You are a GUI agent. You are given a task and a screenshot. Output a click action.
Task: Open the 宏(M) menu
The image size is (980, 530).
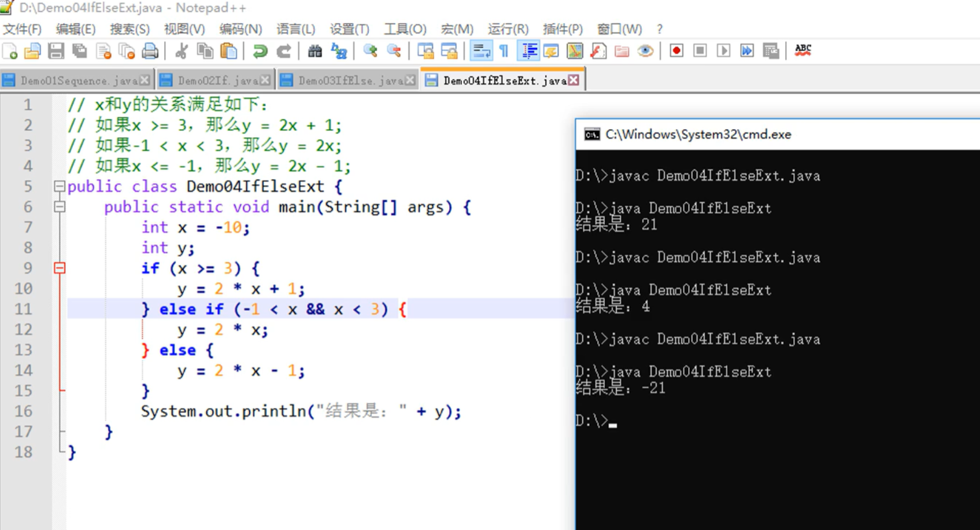point(457,29)
